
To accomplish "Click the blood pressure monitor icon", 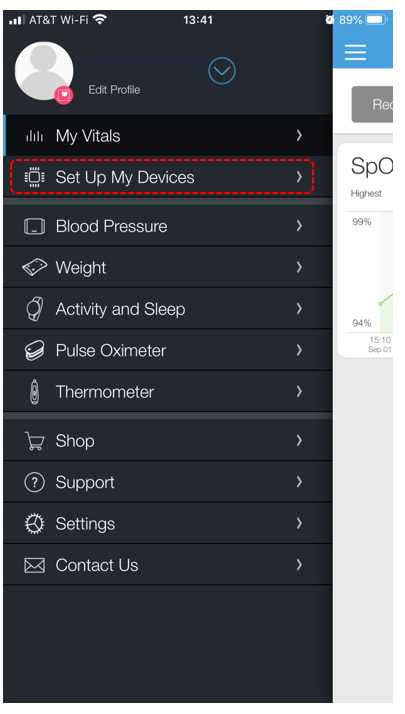I will pyautogui.click(x=34, y=226).
